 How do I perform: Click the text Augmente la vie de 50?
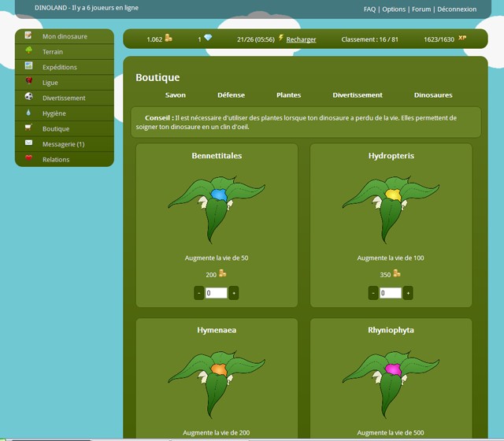[217, 258]
